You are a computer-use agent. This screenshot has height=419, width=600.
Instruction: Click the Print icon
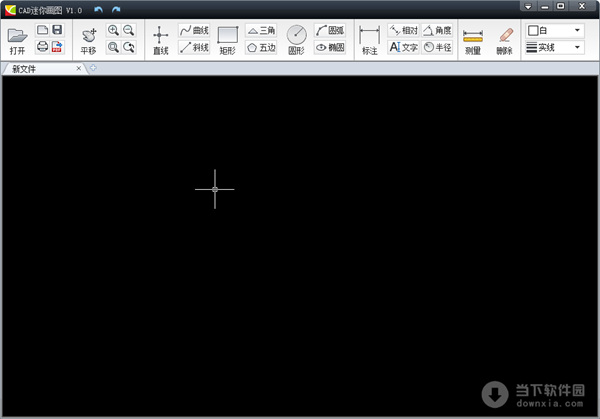click(x=42, y=47)
